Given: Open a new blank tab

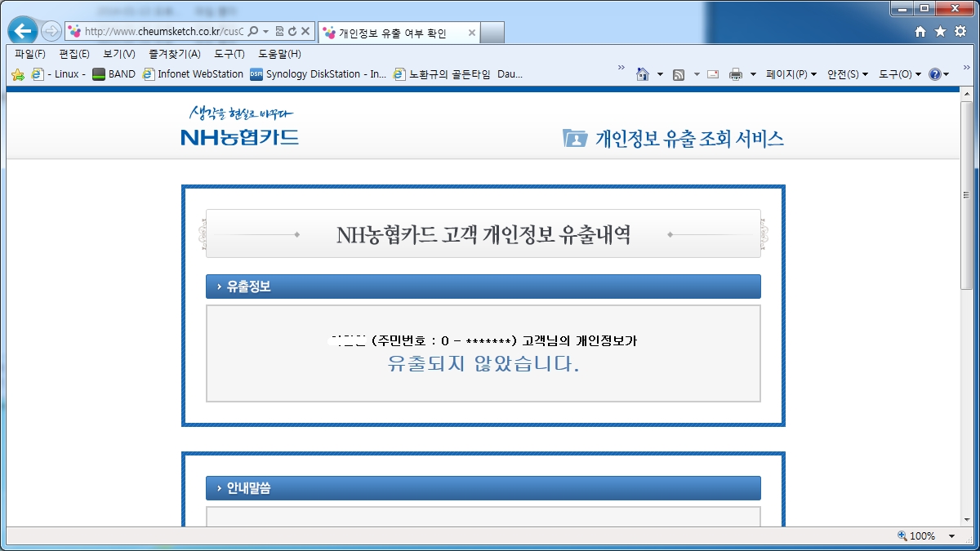Looking at the screenshot, I should point(492,33).
